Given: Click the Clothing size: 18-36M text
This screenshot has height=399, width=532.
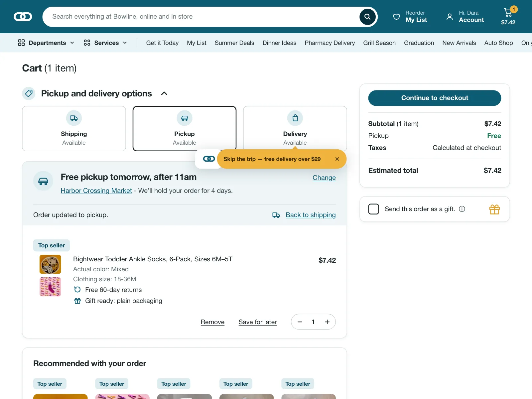Looking at the screenshot, I should coord(105,279).
